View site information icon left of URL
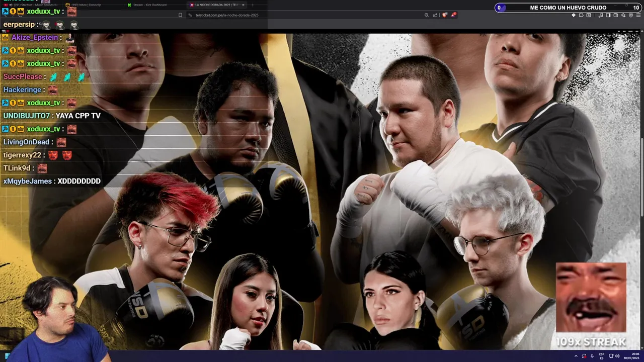This screenshot has width=644, height=362. tap(190, 15)
